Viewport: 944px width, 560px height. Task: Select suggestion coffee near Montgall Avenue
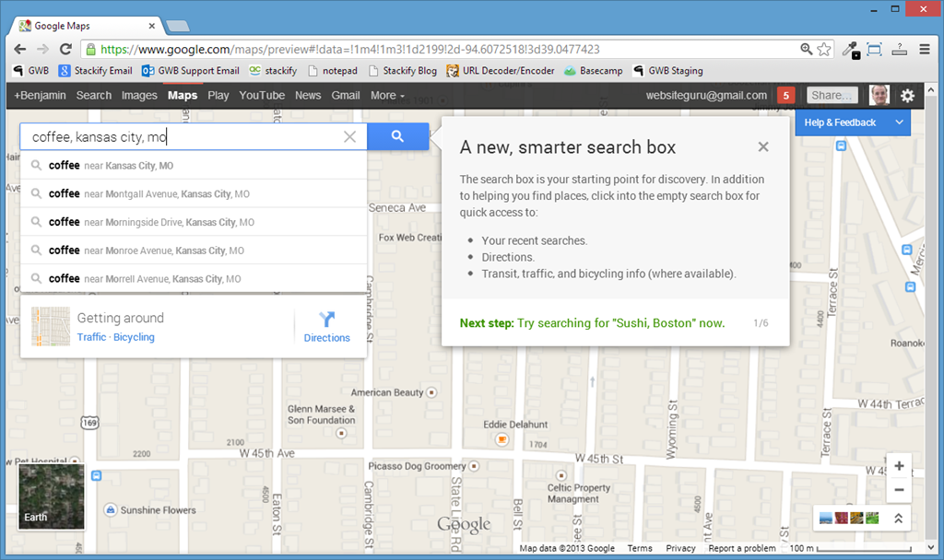(194, 193)
